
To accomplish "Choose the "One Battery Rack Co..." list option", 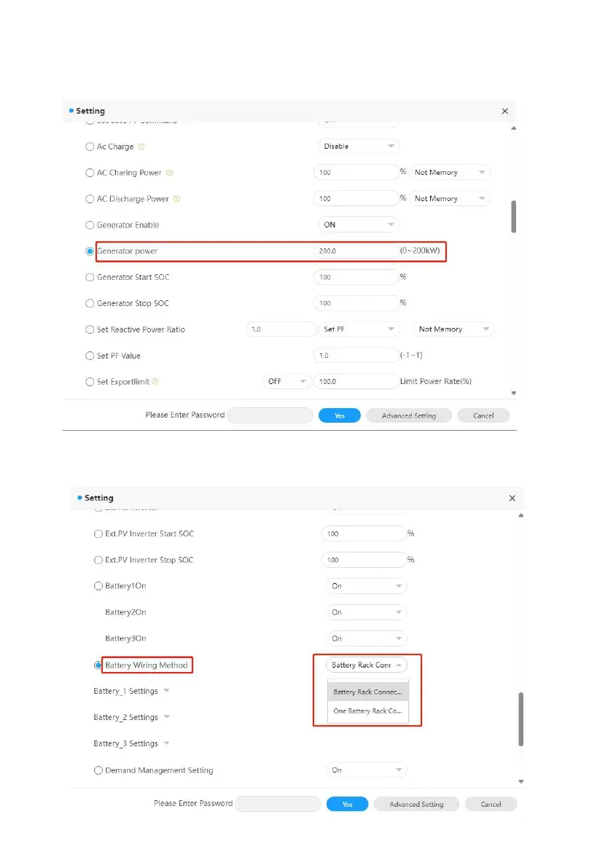I will pos(367,711).
